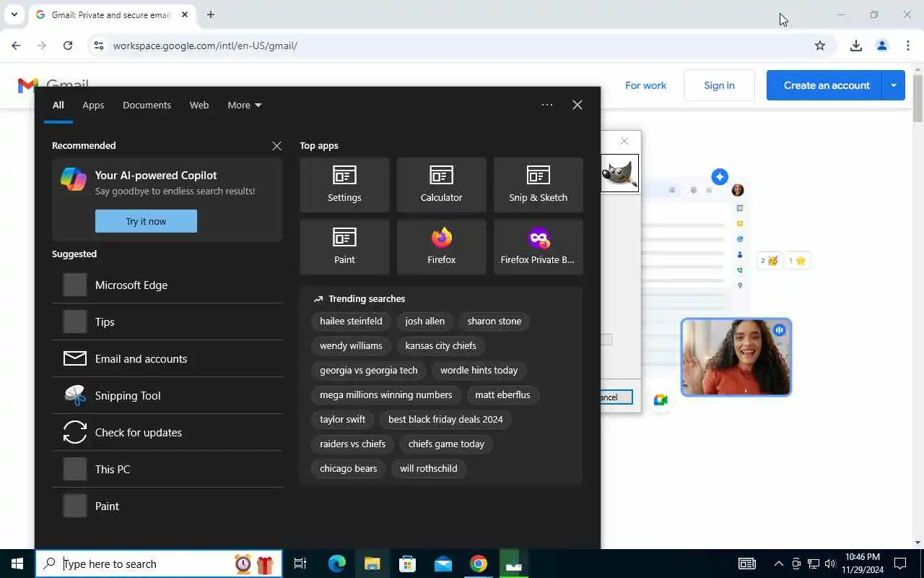Search trending kansas city chiefs

(440, 345)
